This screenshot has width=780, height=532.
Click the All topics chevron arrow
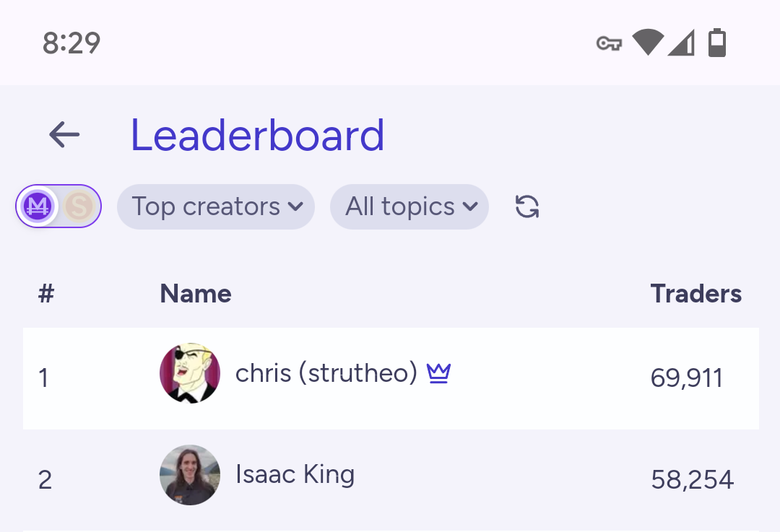(470, 207)
